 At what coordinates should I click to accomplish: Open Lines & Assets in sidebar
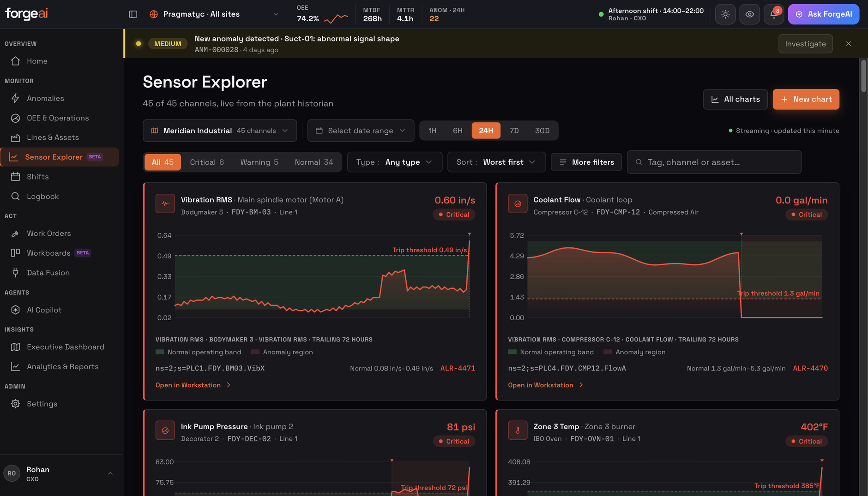pyautogui.click(x=60, y=137)
